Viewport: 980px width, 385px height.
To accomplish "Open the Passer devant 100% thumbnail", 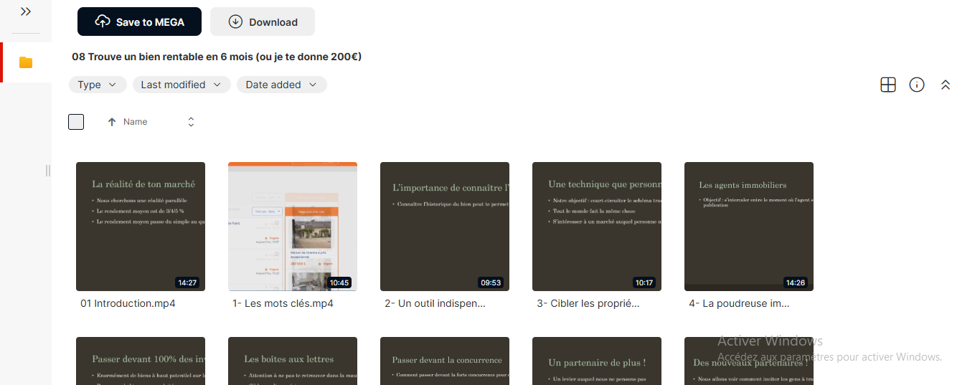I will (x=141, y=361).
